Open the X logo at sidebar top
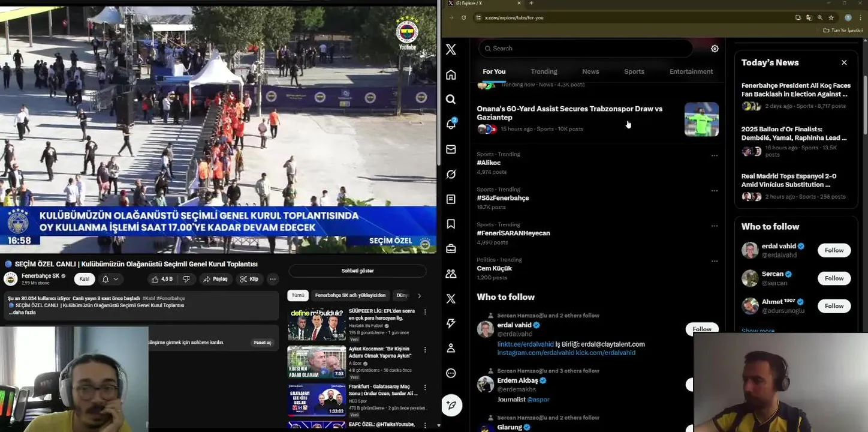 tap(451, 50)
